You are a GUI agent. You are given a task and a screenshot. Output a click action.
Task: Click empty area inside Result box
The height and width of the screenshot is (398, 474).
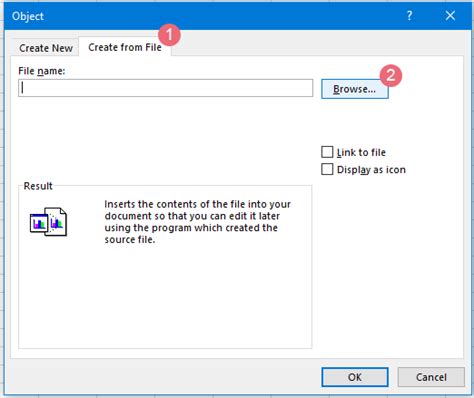(x=165, y=297)
